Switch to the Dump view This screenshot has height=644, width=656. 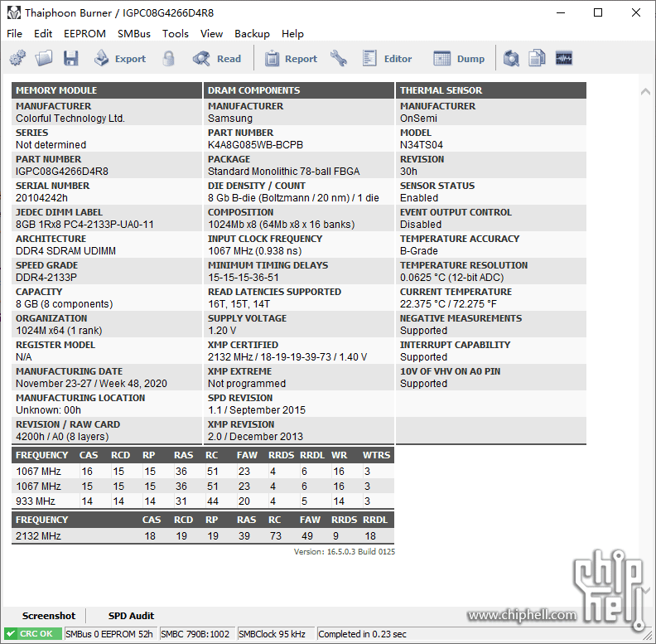tap(459, 59)
